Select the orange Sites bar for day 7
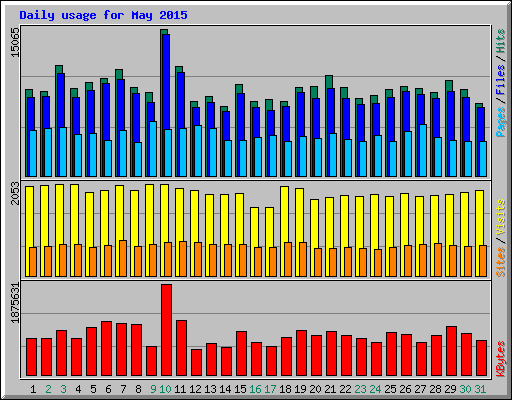 tap(123, 258)
